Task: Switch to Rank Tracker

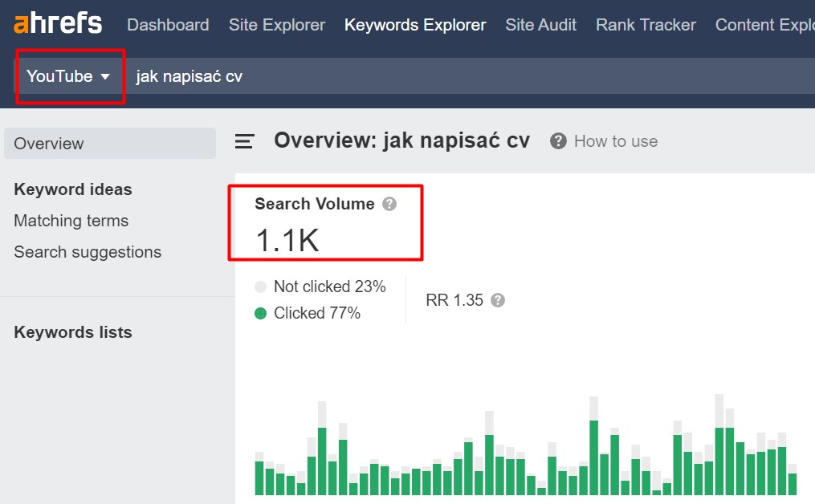Action: (x=646, y=24)
